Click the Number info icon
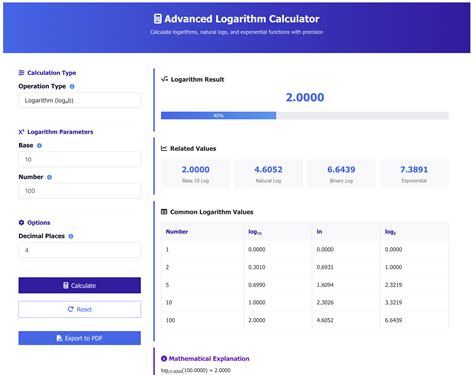Image resolution: width=474 pixels, height=375 pixels. point(49,177)
